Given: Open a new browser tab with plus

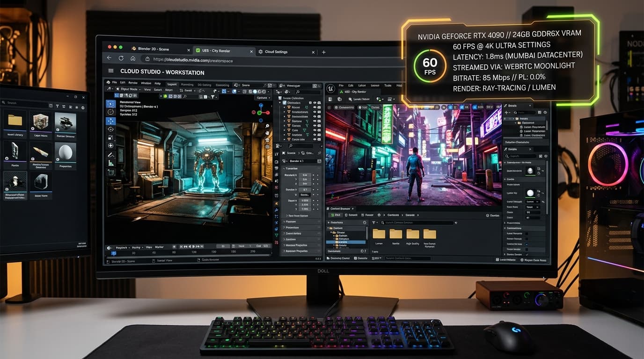Looking at the screenshot, I should 323,52.
